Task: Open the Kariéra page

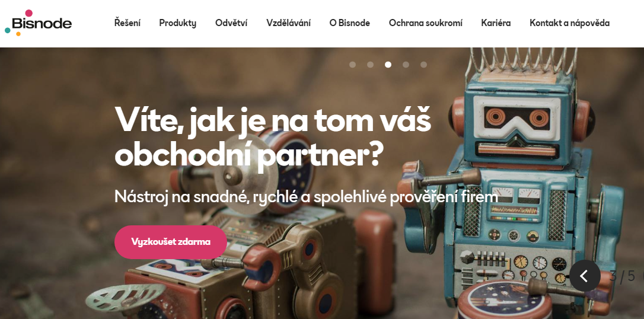Action: (x=496, y=23)
